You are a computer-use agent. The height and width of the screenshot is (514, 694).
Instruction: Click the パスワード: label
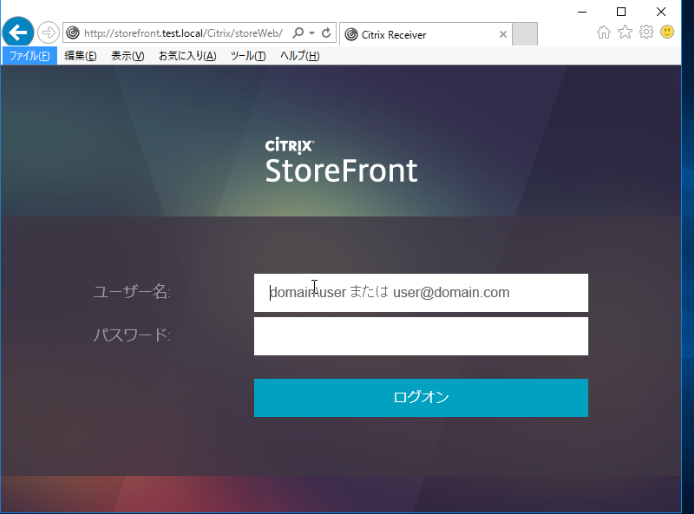[x=132, y=335]
